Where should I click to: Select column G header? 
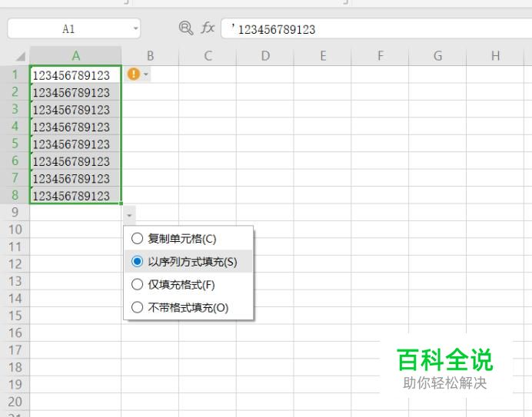click(x=437, y=55)
